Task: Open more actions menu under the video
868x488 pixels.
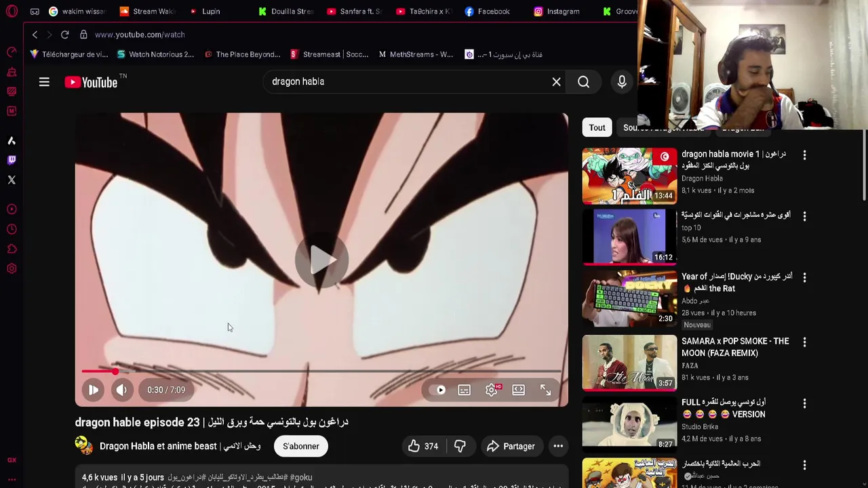Action: point(558,446)
